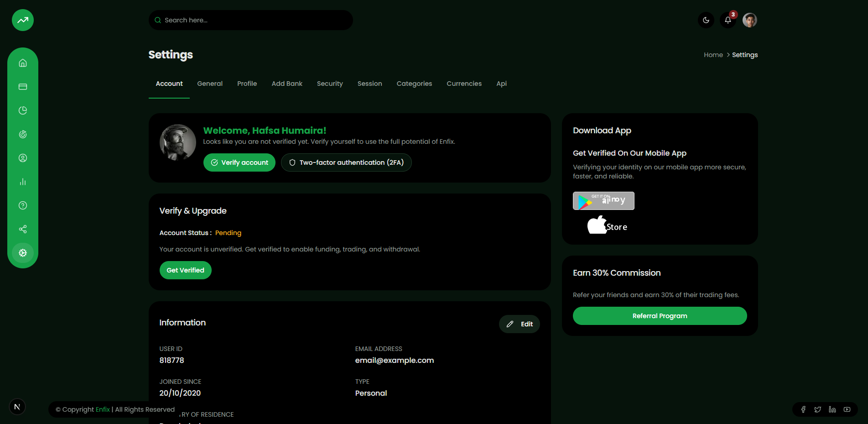Click the Get Verified button
Screen dimensions: 868x424
[186, 270]
